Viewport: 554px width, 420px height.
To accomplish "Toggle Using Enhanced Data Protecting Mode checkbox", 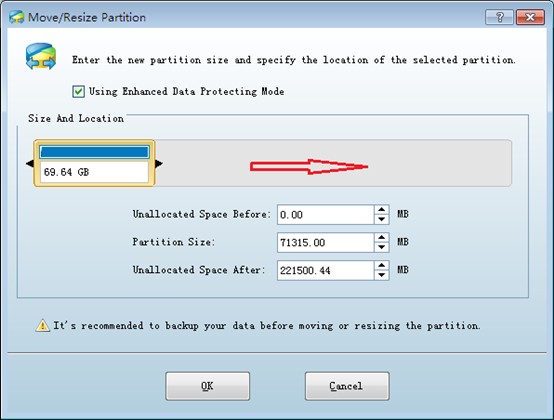I will pos(78,91).
